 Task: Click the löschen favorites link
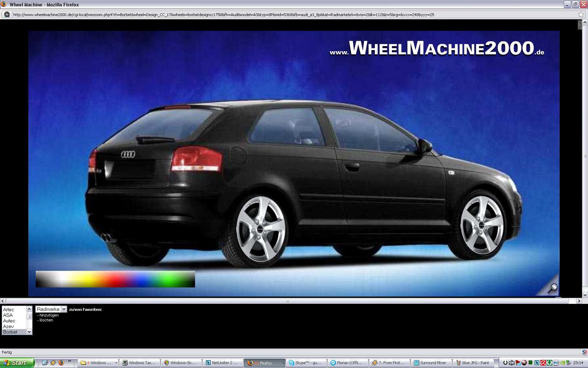point(46,320)
